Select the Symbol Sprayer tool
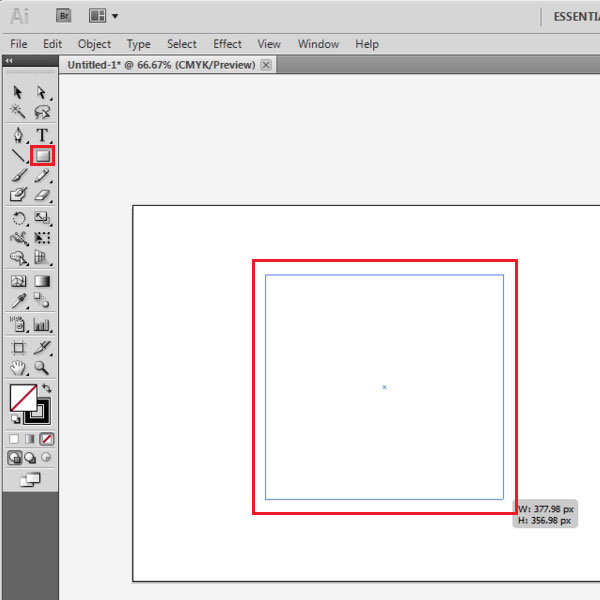The image size is (600, 600). tap(18, 324)
